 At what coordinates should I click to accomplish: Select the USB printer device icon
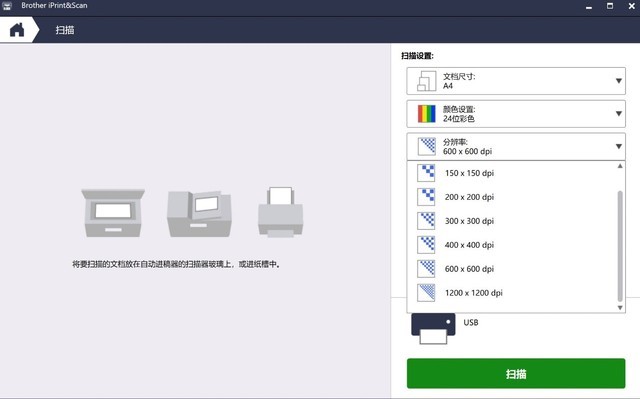coord(433,328)
